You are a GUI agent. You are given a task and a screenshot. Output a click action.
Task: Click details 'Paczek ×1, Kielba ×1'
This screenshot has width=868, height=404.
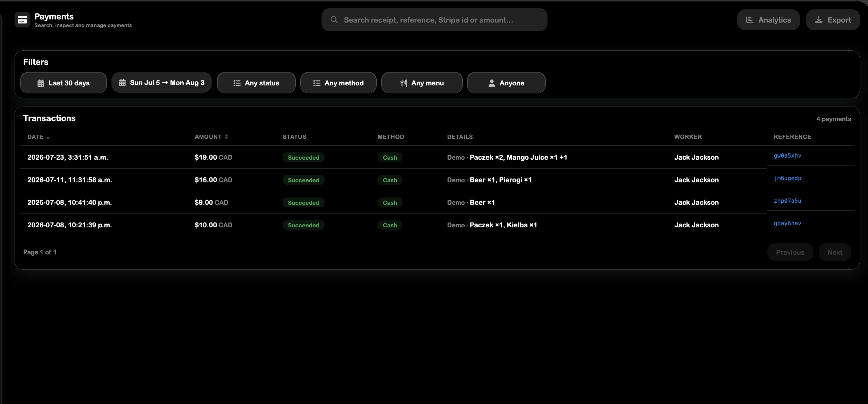(503, 225)
